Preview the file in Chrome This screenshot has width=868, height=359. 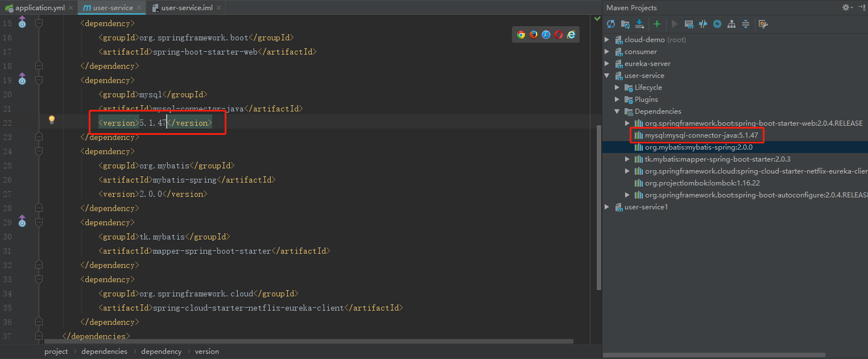coord(522,34)
